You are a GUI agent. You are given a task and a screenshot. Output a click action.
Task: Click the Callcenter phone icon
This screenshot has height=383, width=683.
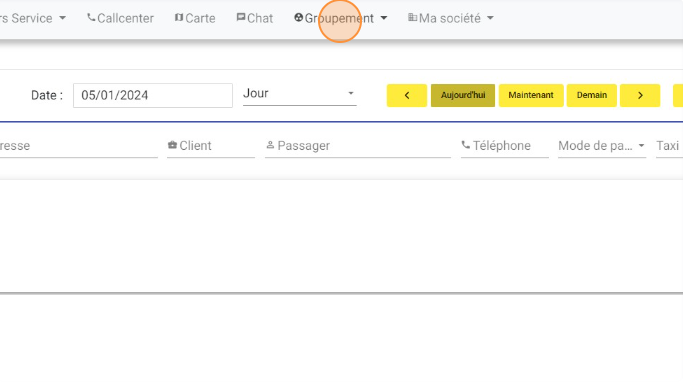click(91, 17)
